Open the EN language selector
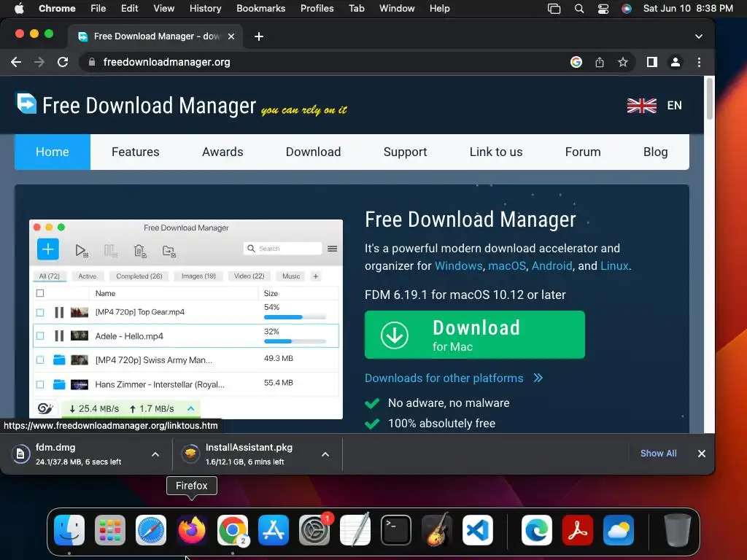 [x=674, y=105]
